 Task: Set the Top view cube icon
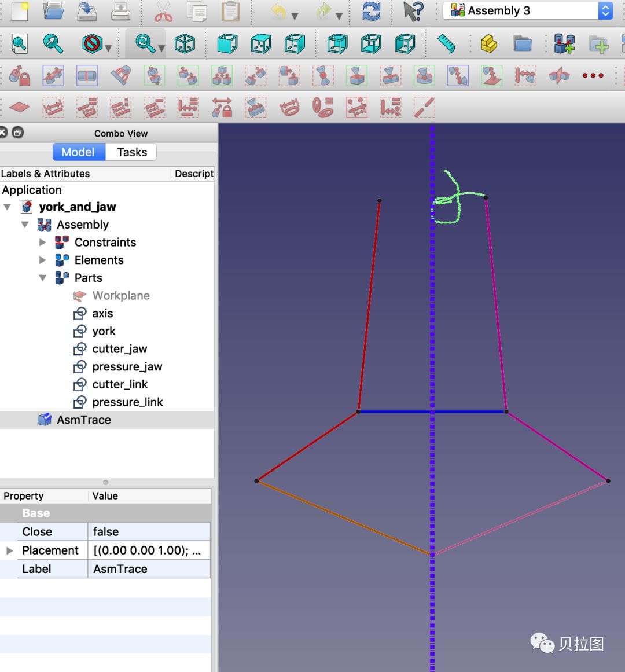[261, 44]
